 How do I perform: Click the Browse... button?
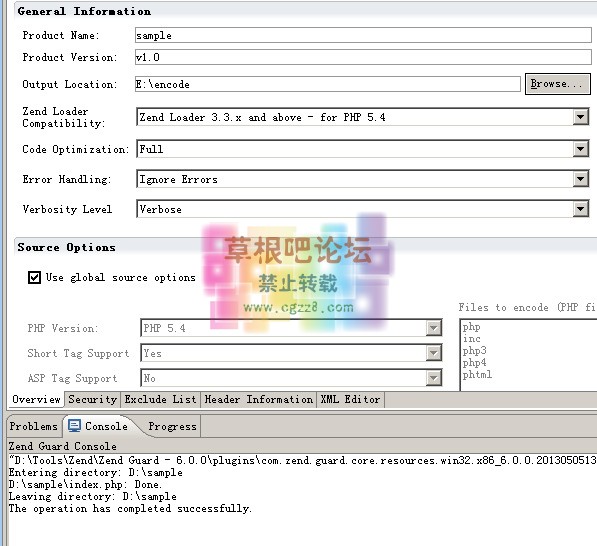click(x=557, y=84)
